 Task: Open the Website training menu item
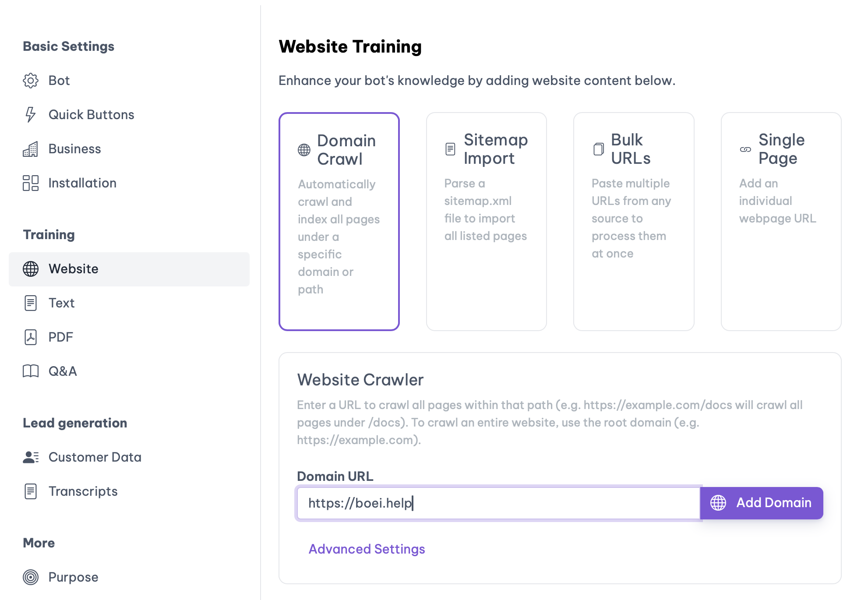(x=73, y=269)
